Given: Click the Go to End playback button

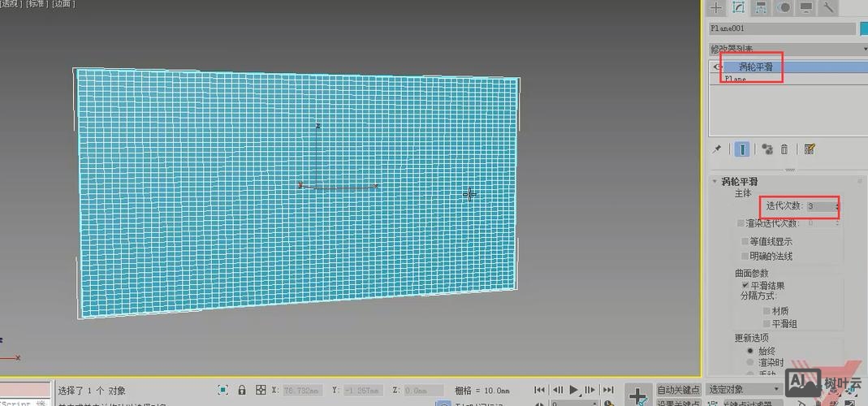Looking at the screenshot, I should tap(608, 390).
